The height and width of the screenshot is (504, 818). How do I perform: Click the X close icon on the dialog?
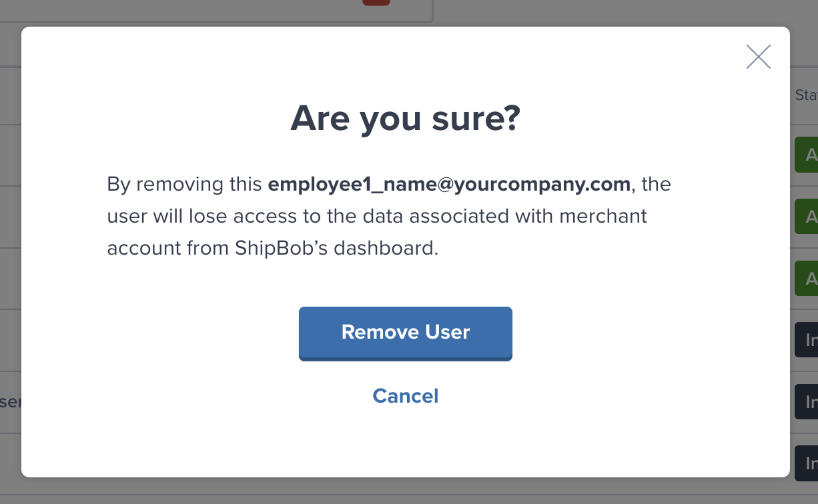(758, 57)
